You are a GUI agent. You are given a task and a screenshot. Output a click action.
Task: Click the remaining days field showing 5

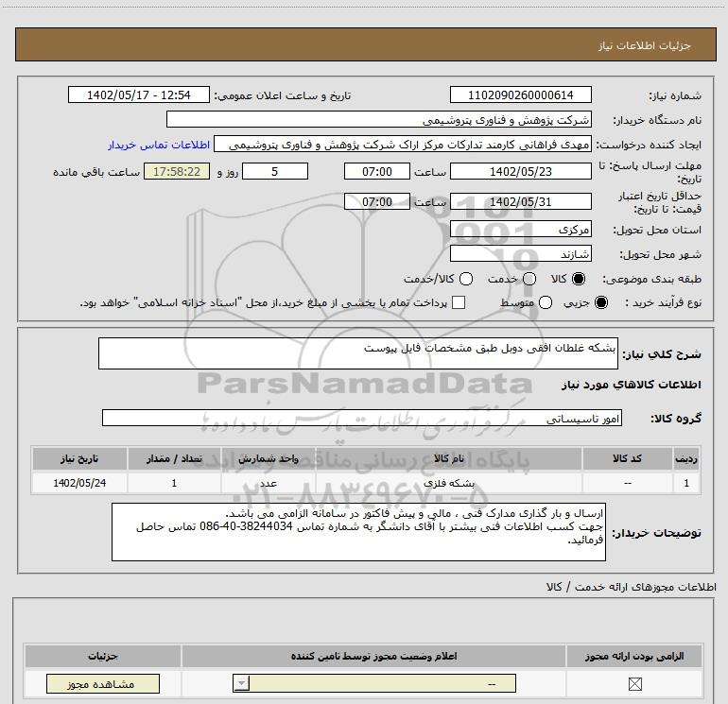275,172
